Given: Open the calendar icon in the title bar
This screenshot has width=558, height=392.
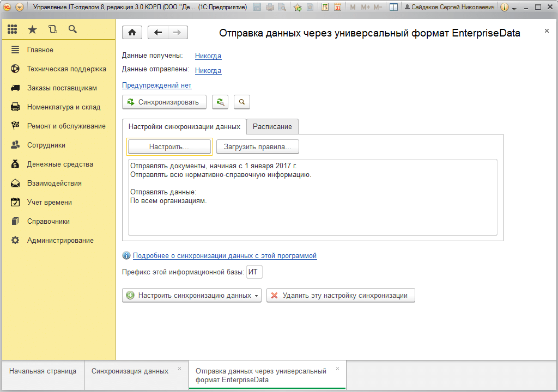Looking at the screenshot, I should click(x=337, y=7).
